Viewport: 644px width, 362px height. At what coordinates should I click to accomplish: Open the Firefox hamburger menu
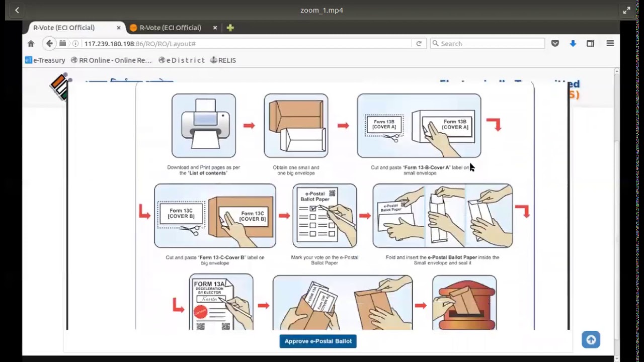(x=610, y=44)
